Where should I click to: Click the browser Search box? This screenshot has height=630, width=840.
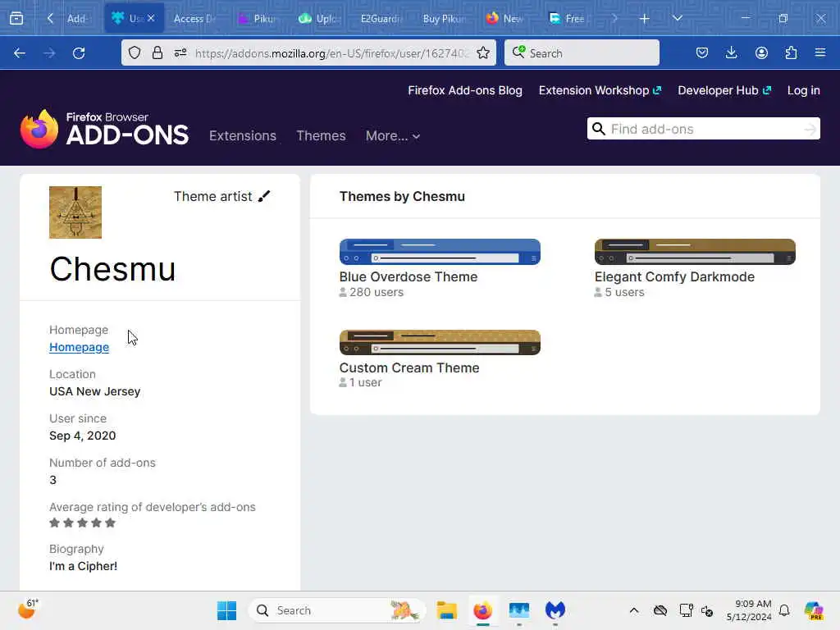click(582, 53)
